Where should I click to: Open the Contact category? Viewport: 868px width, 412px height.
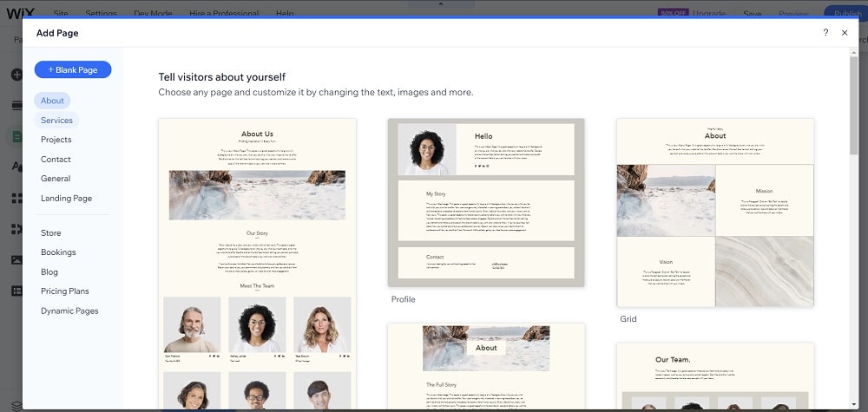pos(56,160)
